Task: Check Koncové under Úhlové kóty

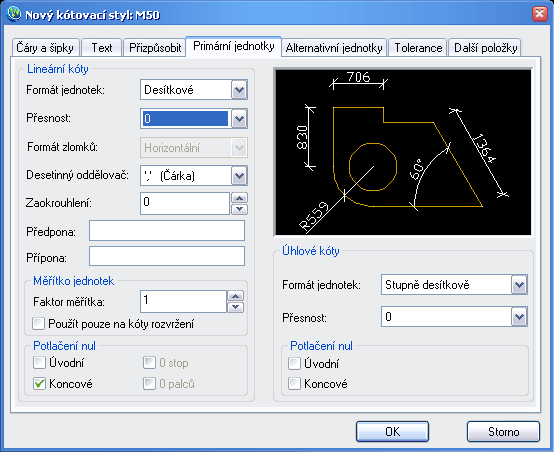Action: [x=294, y=383]
